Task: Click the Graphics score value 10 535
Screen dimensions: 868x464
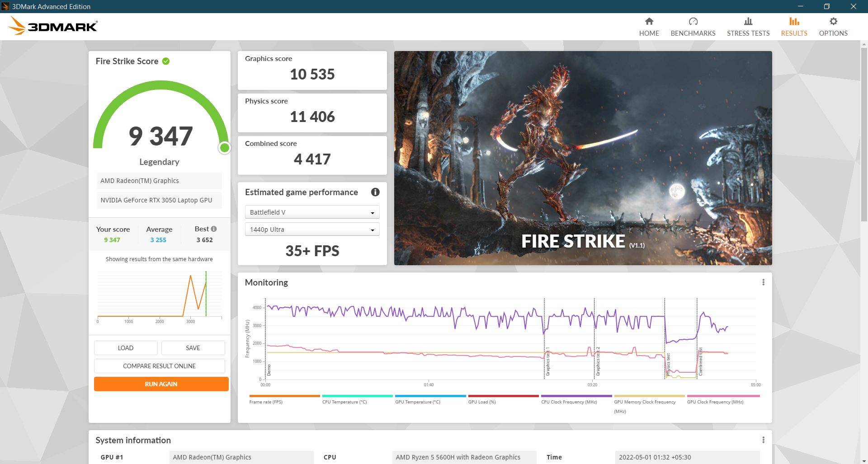Action: pos(312,74)
